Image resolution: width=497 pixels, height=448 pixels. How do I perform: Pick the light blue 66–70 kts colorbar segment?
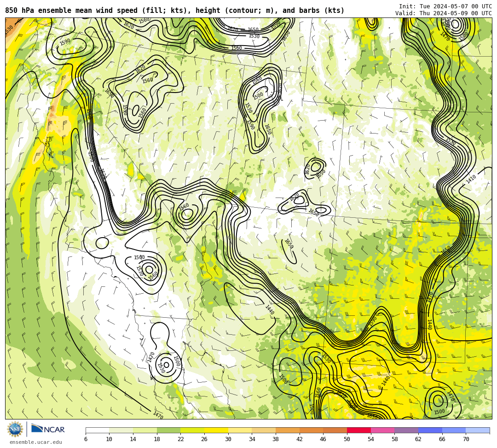tap(454, 431)
